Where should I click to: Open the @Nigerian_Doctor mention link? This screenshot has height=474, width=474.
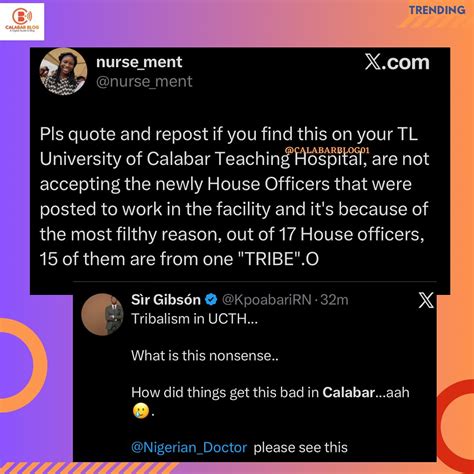(189, 447)
